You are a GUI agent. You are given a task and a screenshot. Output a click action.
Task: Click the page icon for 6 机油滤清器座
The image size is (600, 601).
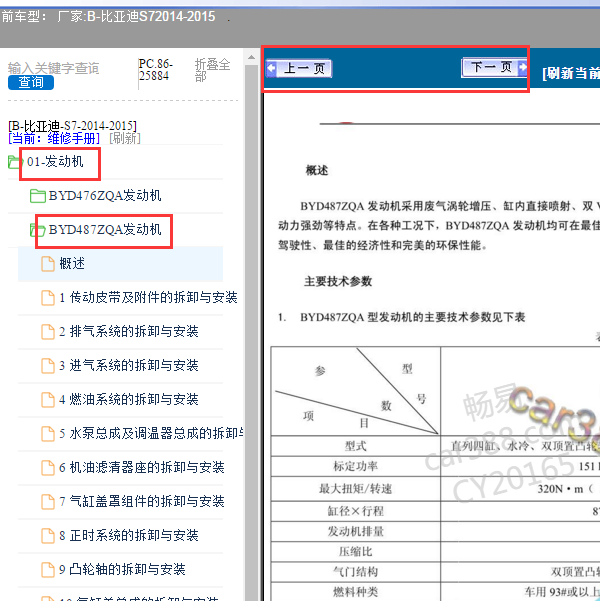pos(48,468)
